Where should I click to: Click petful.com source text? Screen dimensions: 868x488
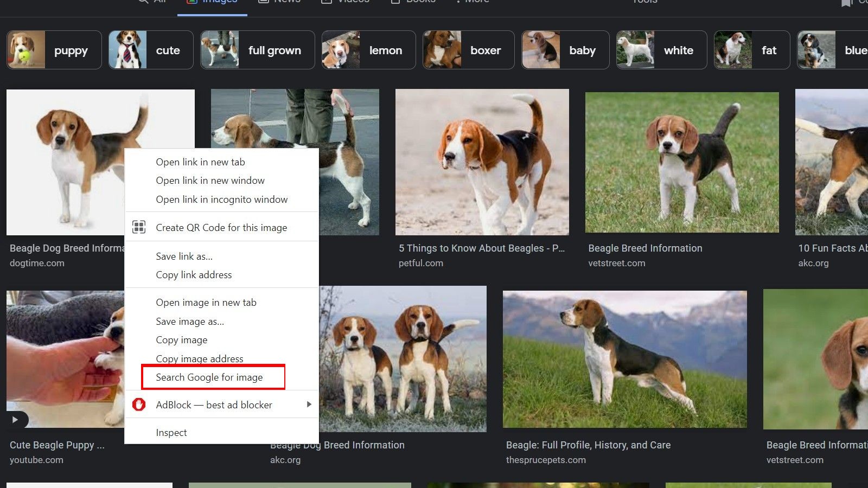tap(421, 263)
